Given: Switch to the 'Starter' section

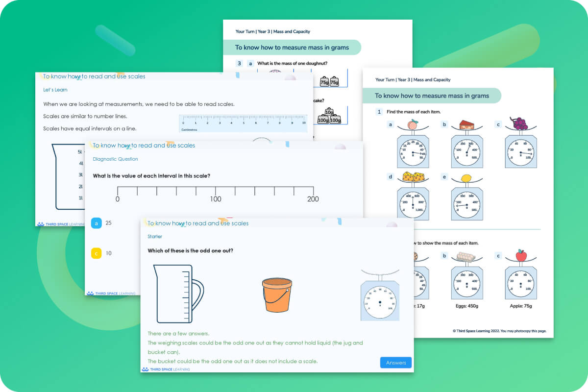Looking at the screenshot, I should click(x=155, y=236).
